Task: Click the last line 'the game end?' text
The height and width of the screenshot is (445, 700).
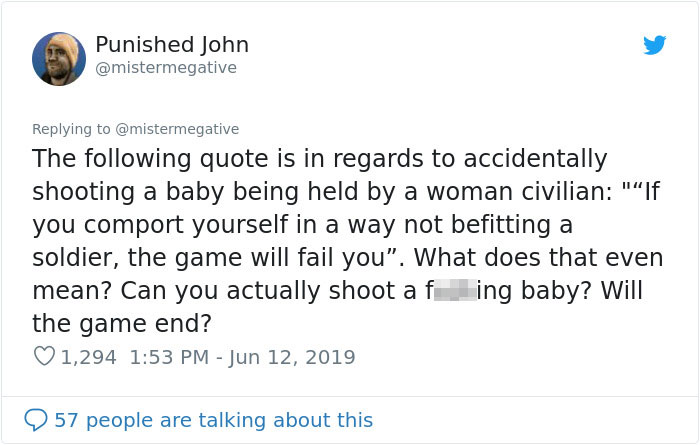Action: 121,324
